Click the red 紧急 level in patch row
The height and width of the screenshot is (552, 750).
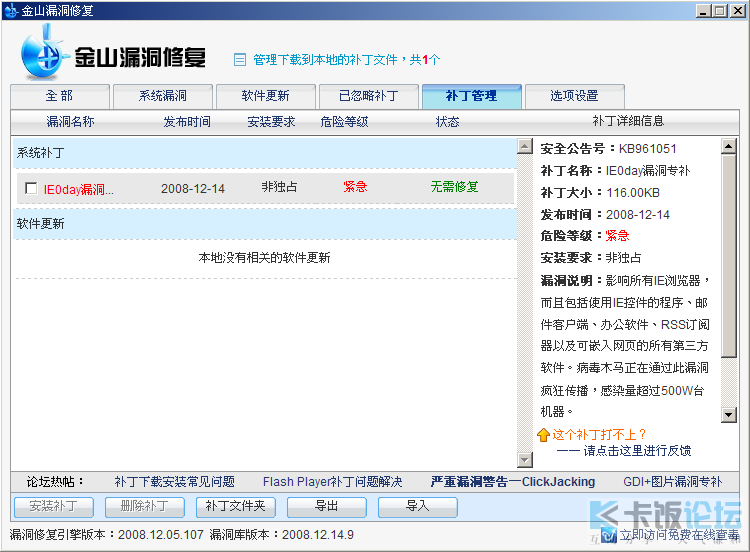355,187
